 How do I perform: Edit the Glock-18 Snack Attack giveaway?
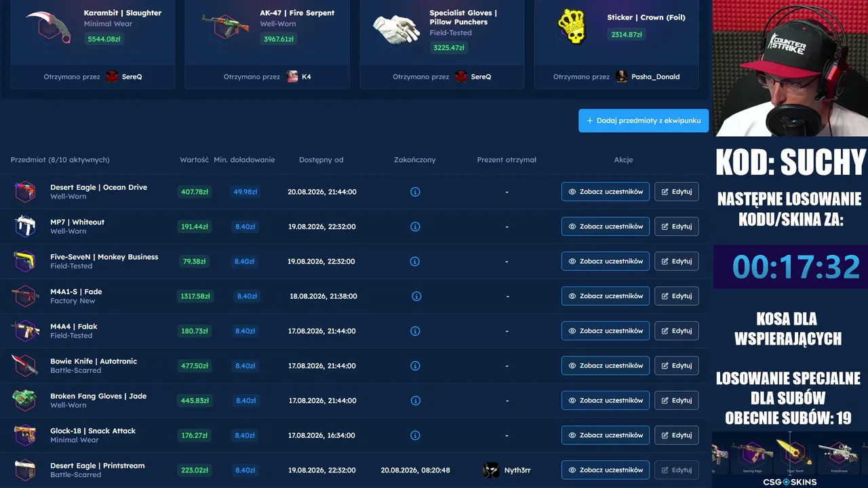[x=677, y=435]
